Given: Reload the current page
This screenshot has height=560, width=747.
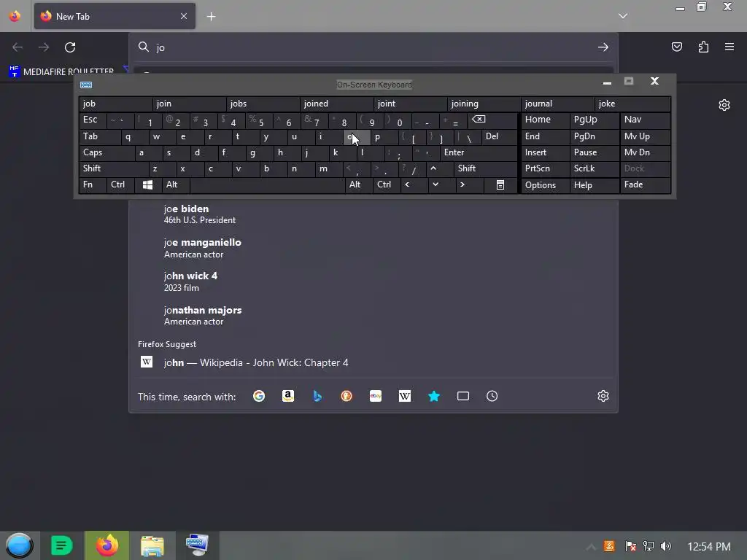Looking at the screenshot, I should click(70, 47).
